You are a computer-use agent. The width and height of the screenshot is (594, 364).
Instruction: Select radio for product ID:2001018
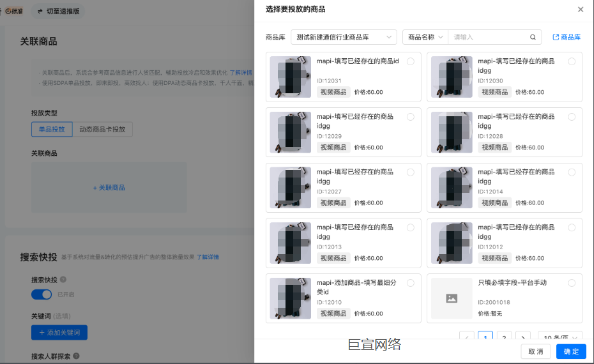coord(572,282)
